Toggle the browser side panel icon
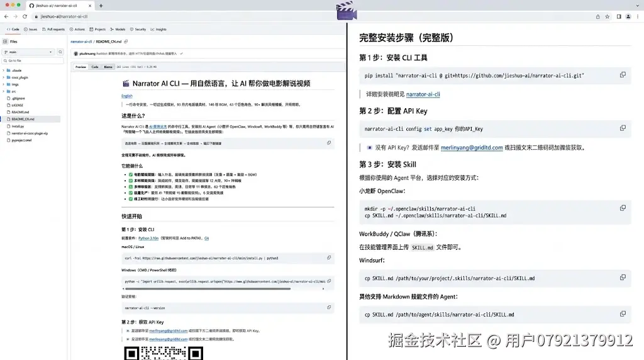This screenshot has width=644, height=360. click(x=619, y=16)
